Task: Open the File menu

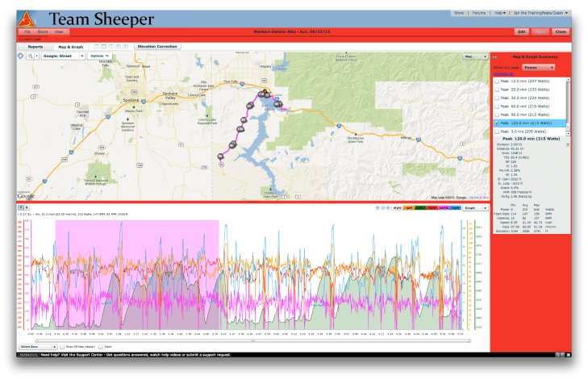Action: (x=27, y=31)
